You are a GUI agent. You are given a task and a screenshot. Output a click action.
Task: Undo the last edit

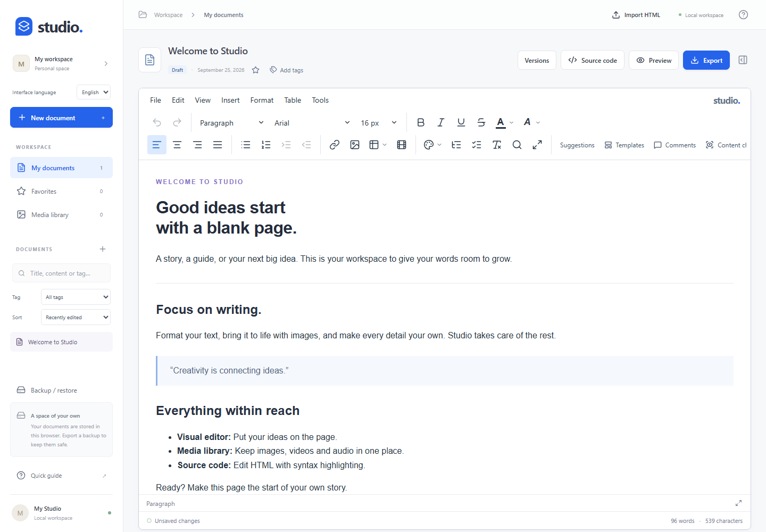pos(157,122)
